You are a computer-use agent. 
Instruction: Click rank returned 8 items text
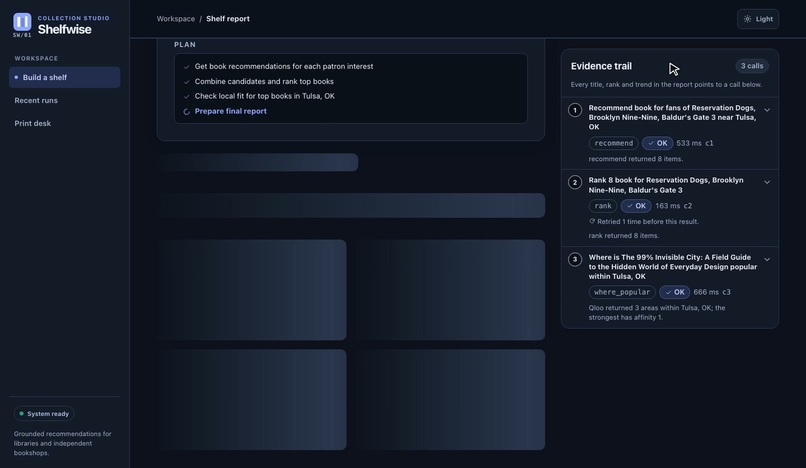click(624, 236)
